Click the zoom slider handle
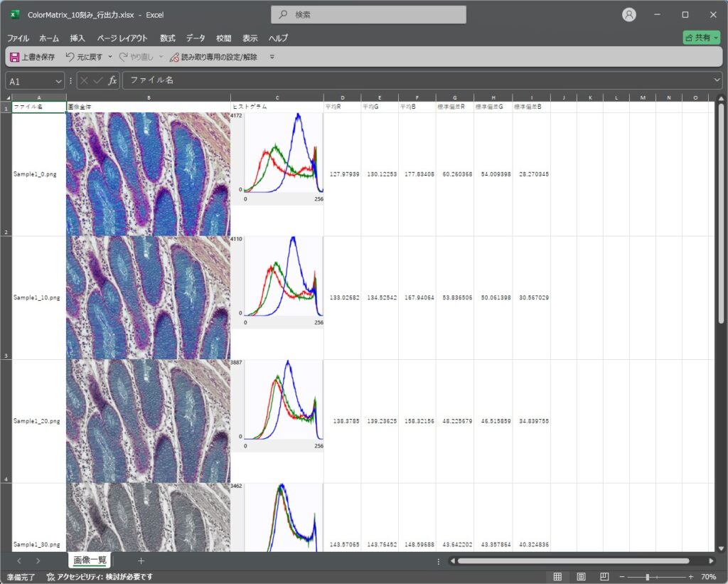 pyautogui.click(x=647, y=576)
